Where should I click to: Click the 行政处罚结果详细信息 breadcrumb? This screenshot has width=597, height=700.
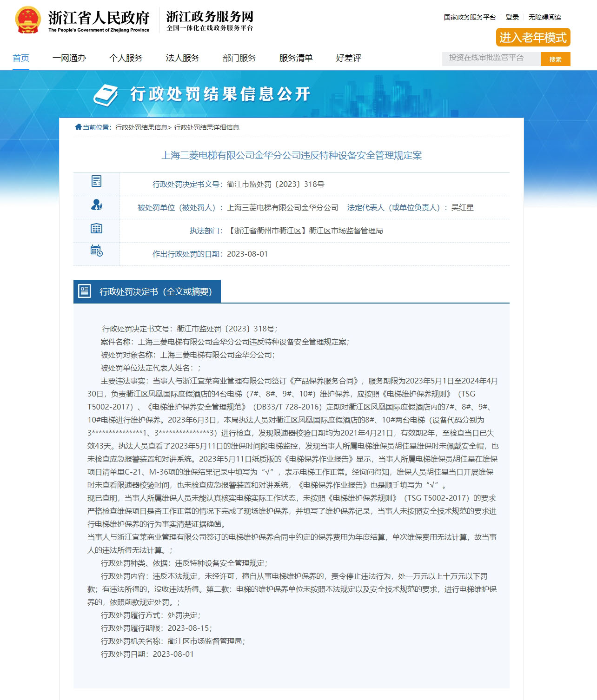point(207,127)
